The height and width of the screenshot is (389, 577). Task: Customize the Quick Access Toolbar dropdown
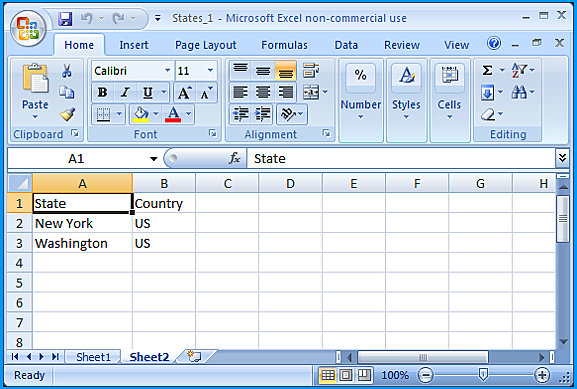pos(157,18)
